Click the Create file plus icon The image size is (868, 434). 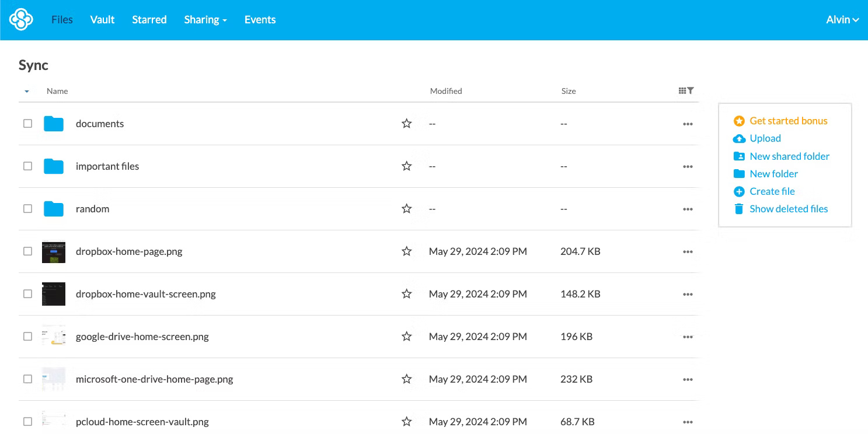coord(739,191)
